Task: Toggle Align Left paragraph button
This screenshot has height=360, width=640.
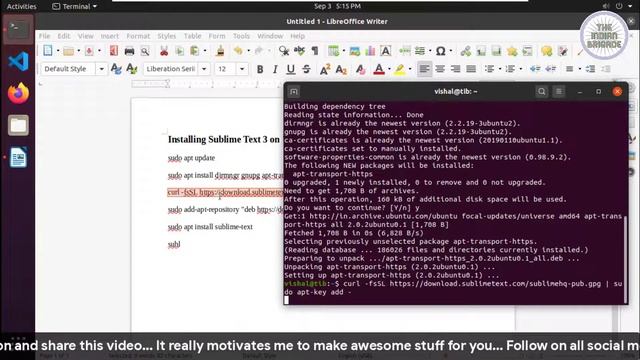Action: click(x=424, y=69)
